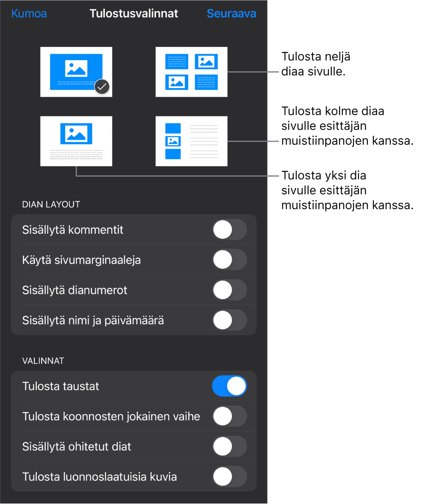Click the VALINNAT section header
This screenshot has width=422, height=504.
pos(43,361)
